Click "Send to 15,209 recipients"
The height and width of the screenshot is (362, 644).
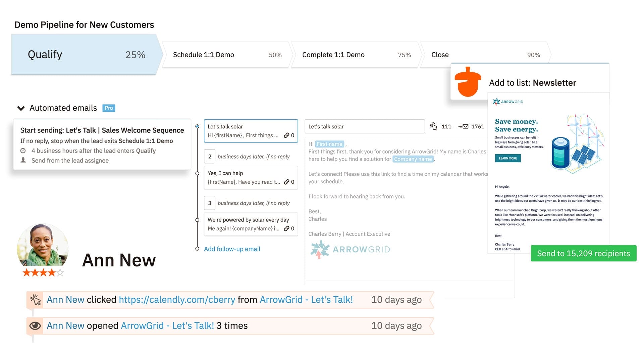584,253
